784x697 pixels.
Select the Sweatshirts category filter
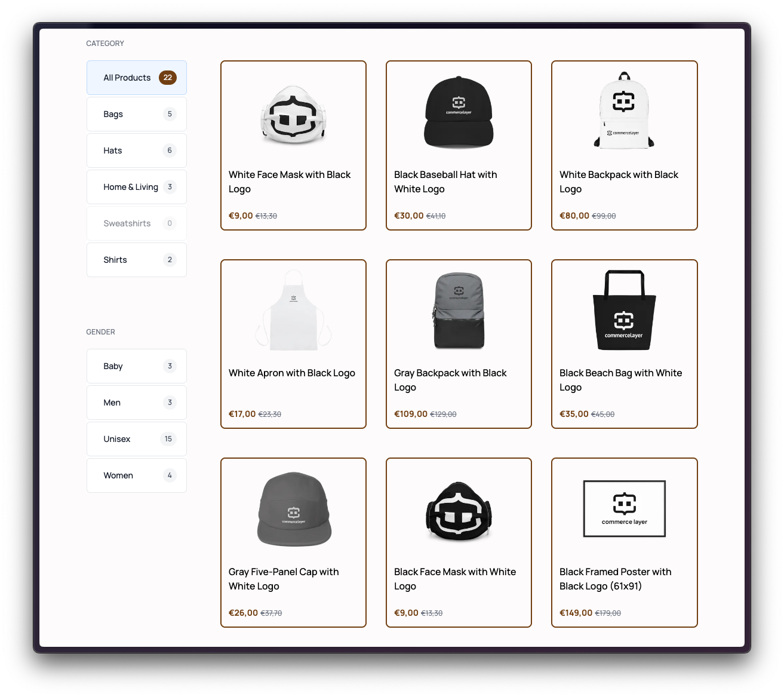pyautogui.click(x=136, y=223)
